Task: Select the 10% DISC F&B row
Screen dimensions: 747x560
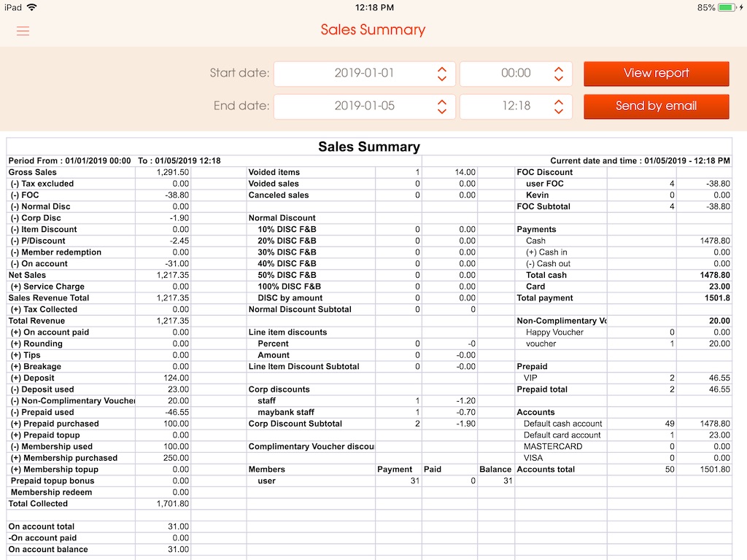Action: pos(362,230)
